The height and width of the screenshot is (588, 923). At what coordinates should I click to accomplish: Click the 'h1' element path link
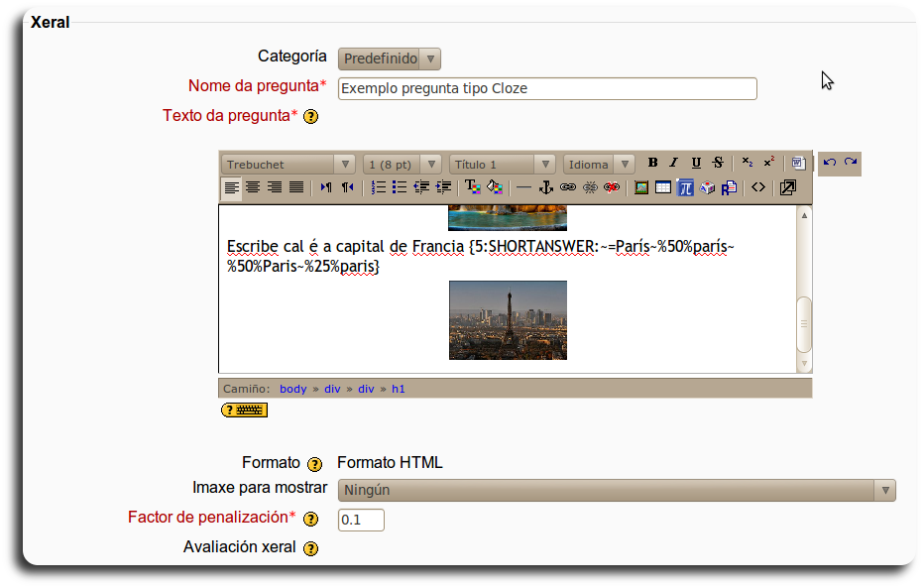[398, 389]
